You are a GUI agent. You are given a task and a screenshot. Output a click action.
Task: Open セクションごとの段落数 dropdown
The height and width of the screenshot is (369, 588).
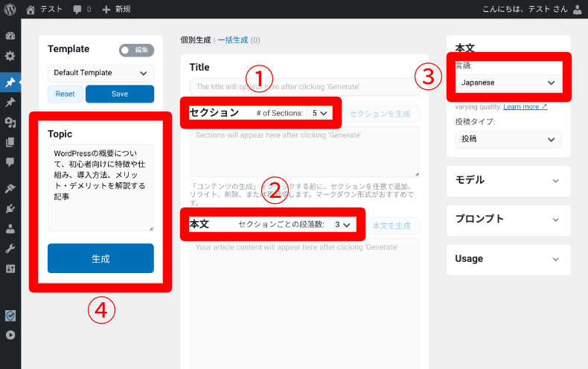[342, 224]
